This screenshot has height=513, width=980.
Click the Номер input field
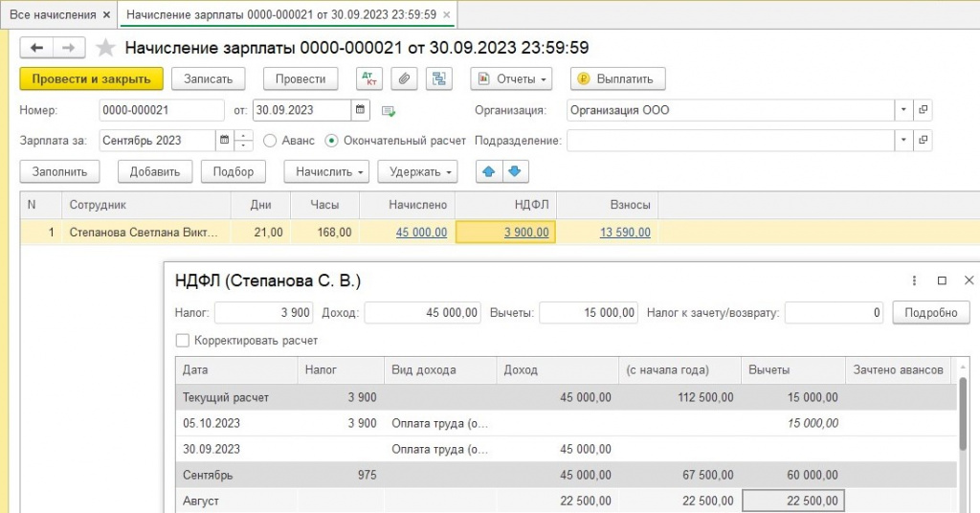(161, 110)
